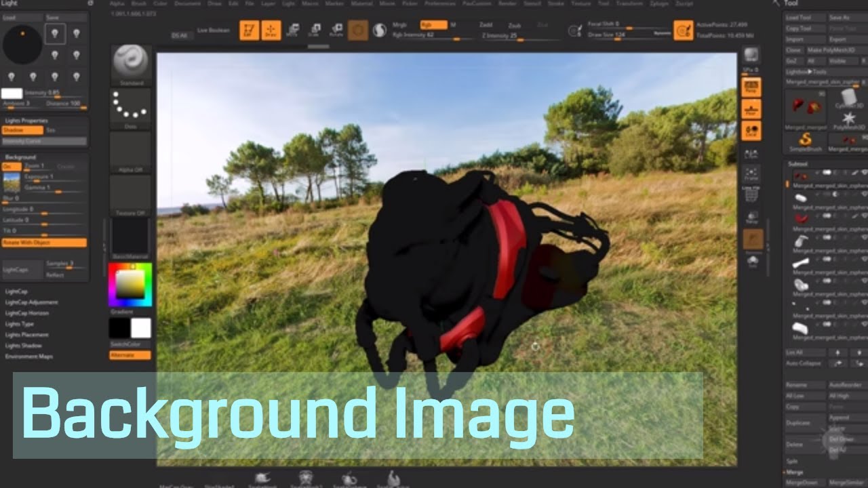Select the Scale transform icon
This screenshot has width=868, height=488.
(x=314, y=30)
